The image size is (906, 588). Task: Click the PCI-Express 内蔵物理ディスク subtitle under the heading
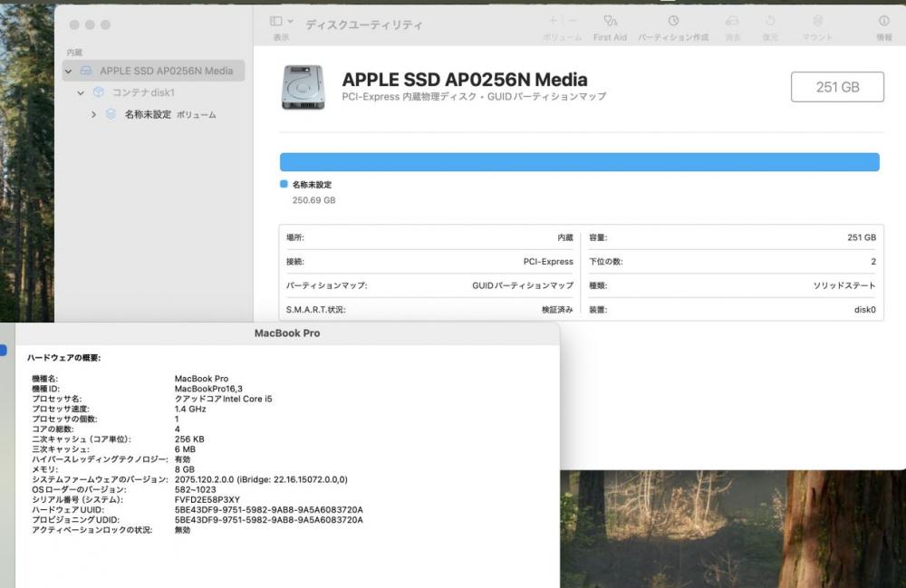pos(474,96)
